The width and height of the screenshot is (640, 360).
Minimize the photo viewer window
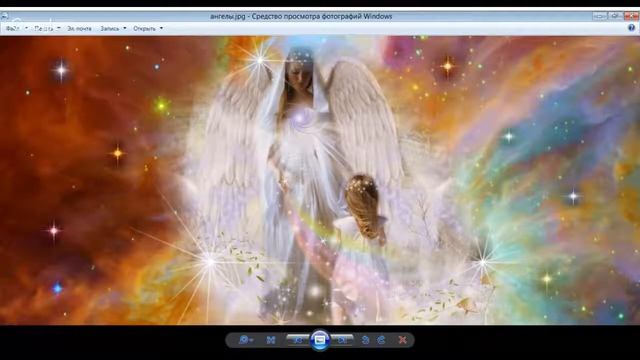pyautogui.click(x=600, y=16)
